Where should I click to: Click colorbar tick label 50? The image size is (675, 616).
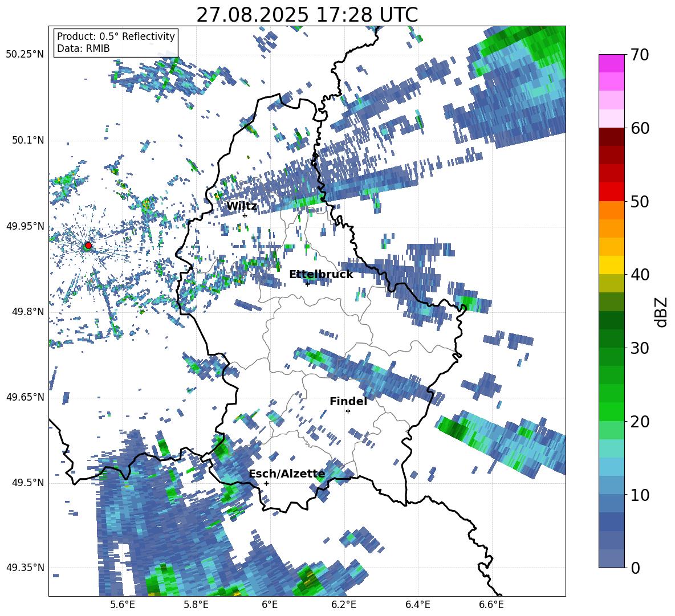[x=640, y=201]
